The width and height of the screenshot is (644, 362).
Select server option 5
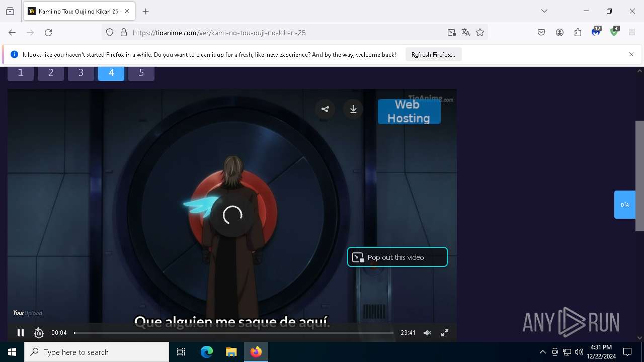(141, 73)
